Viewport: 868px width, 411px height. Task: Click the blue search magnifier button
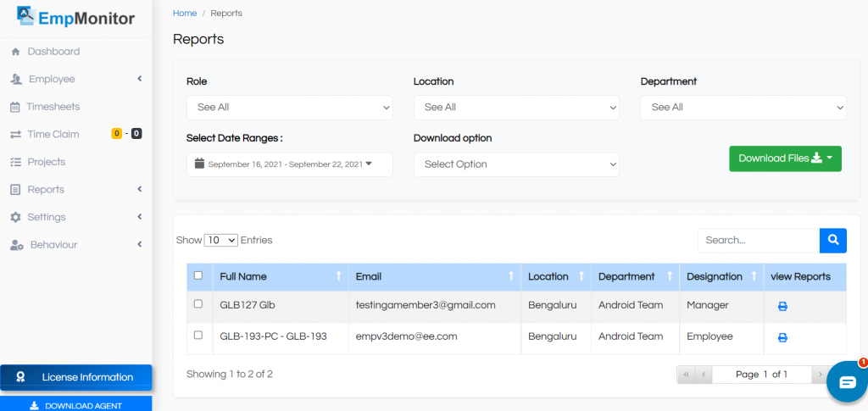point(833,240)
